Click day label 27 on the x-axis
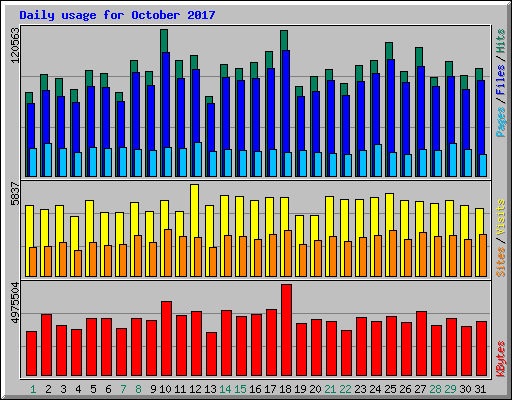This screenshot has height=400, width=512. 420,389
